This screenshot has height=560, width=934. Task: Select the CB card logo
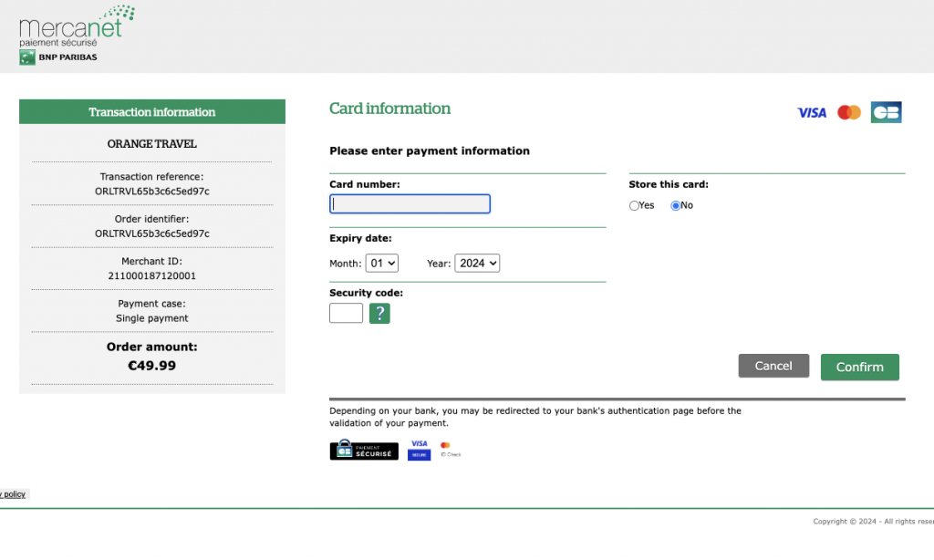point(886,112)
